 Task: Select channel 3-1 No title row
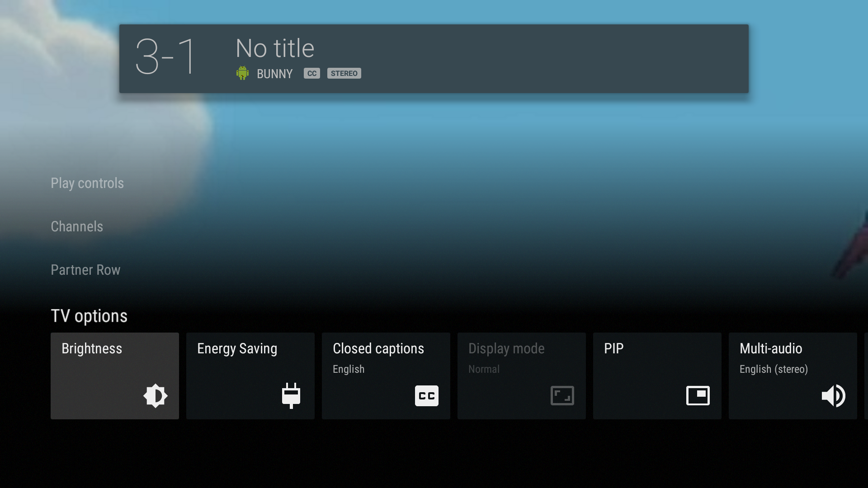[x=434, y=58]
